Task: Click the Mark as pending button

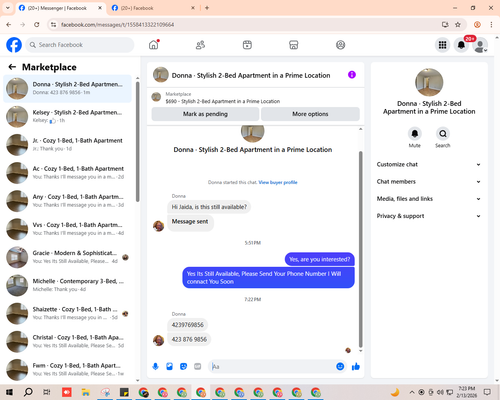Action: click(x=205, y=114)
